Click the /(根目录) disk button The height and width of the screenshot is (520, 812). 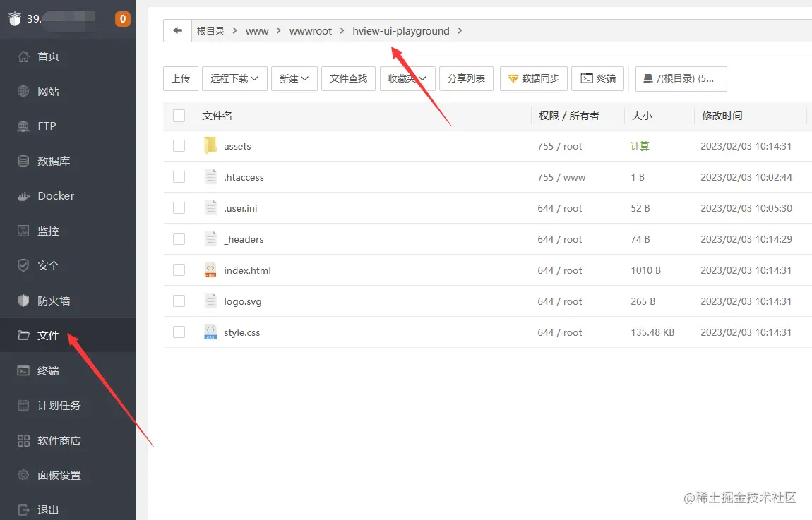tap(681, 78)
